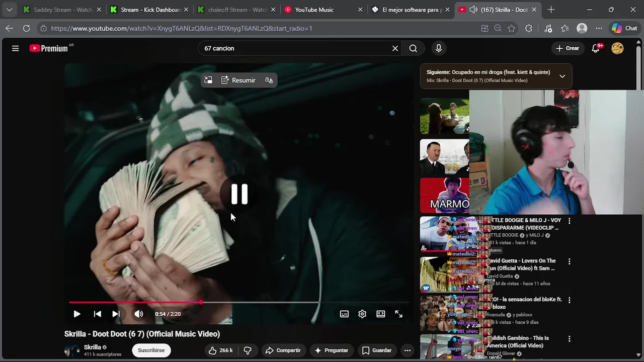Click the apps grid icon in address bar
644x362 pixels.
click(x=485, y=28)
